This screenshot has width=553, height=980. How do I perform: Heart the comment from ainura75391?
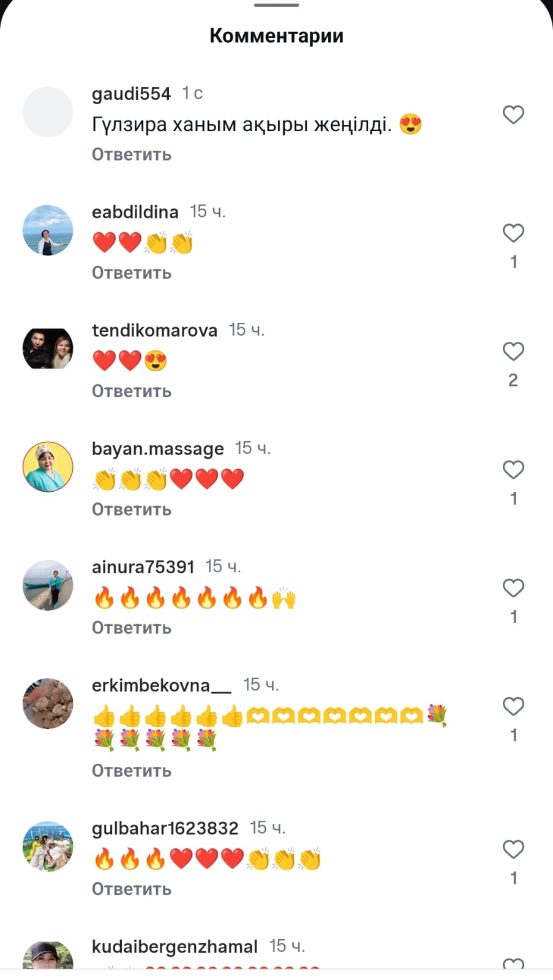pos(513,588)
